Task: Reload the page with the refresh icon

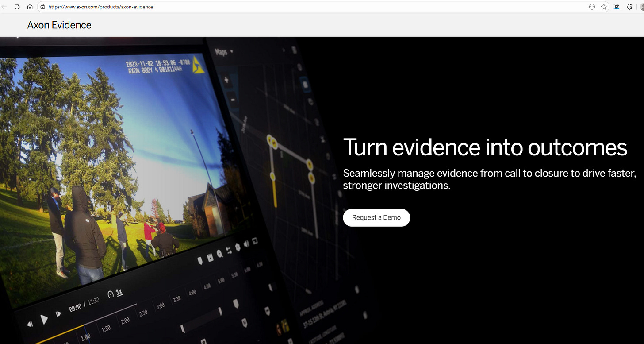Action: click(17, 7)
